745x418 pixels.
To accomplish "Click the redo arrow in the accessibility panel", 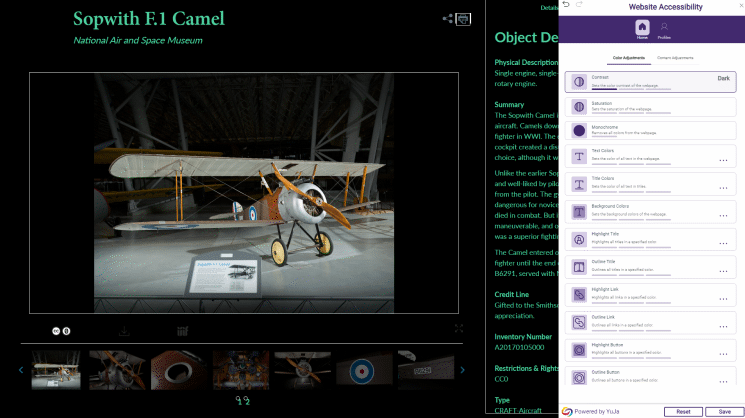I will 579,4.
